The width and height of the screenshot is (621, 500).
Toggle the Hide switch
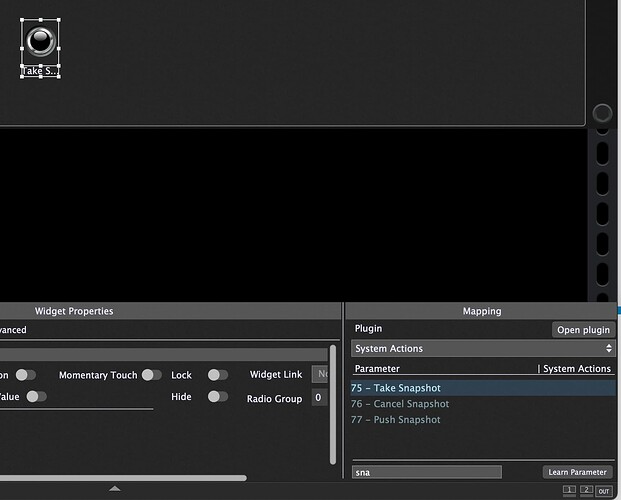coord(218,396)
